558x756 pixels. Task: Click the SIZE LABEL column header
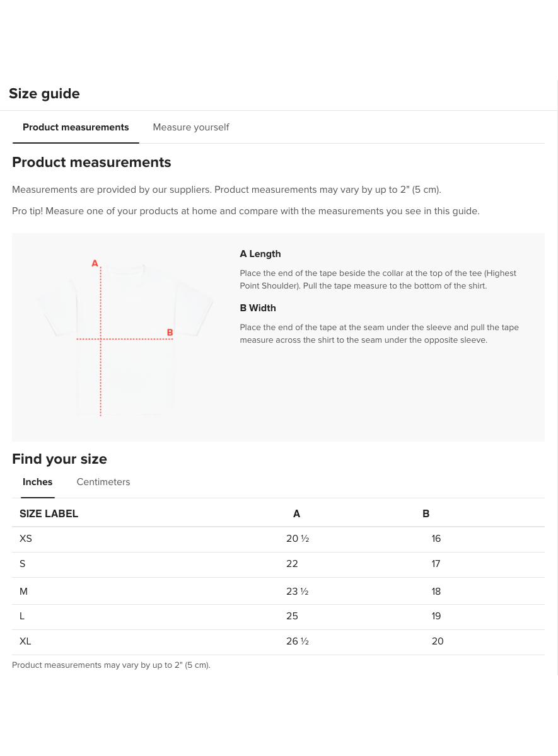coord(49,513)
